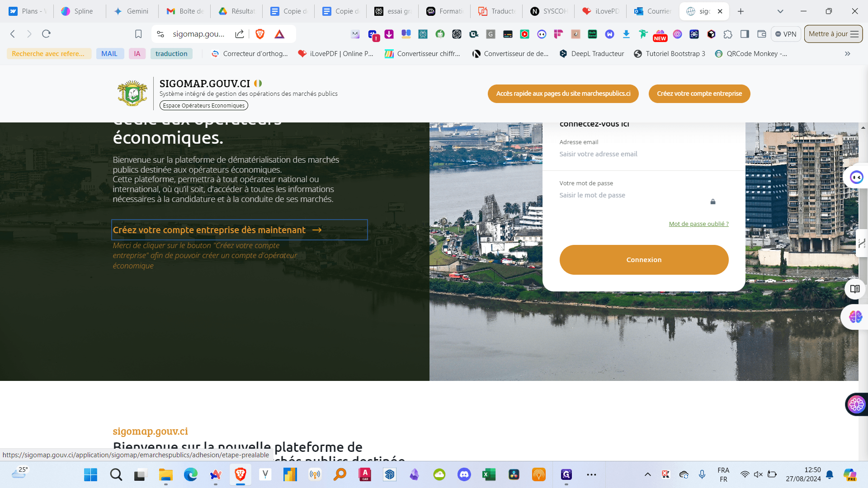Open taskbar overflow three-dots menu

click(591, 474)
